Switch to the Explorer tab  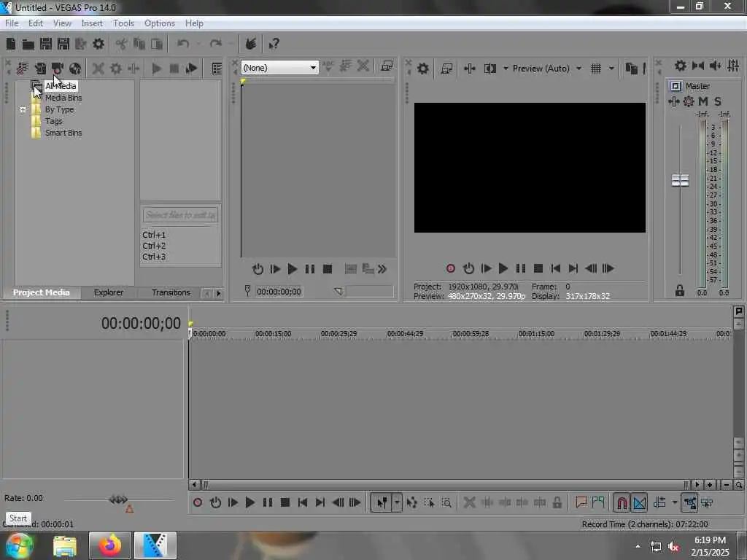pos(109,292)
